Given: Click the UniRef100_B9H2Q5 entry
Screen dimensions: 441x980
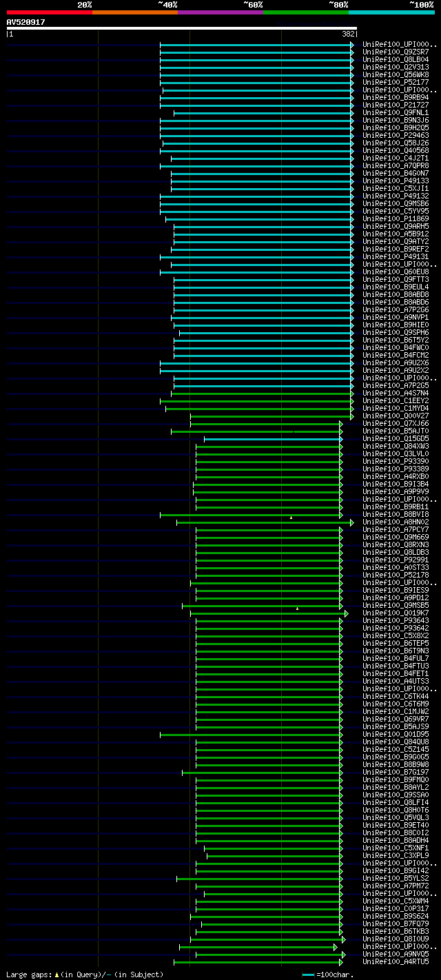Looking at the screenshot, I should click(x=396, y=128).
